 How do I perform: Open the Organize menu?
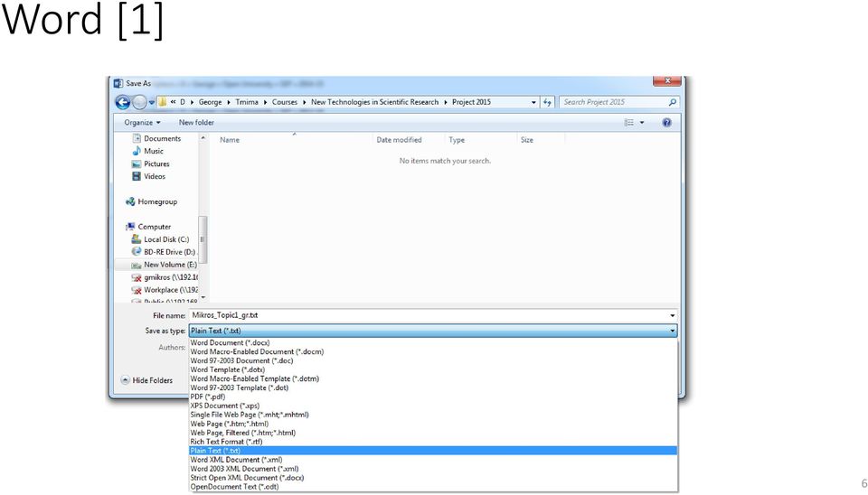click(x=142, y=122)
